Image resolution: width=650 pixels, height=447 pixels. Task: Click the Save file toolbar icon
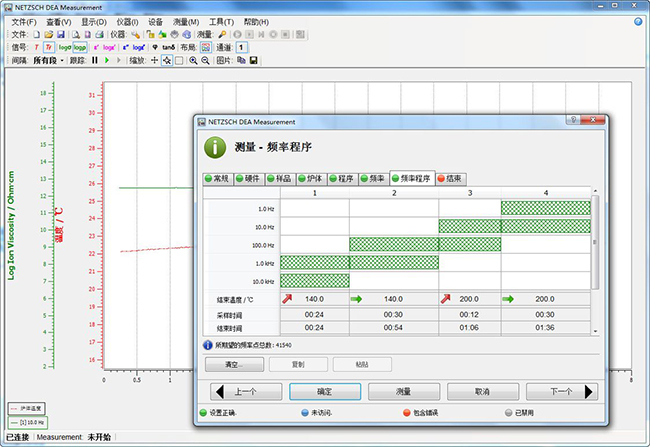coord(60,34)
